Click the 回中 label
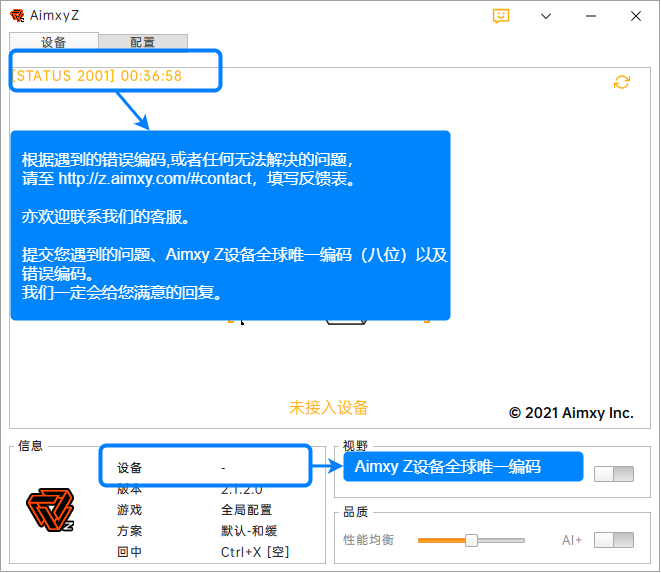 click(x=129, y=552)
